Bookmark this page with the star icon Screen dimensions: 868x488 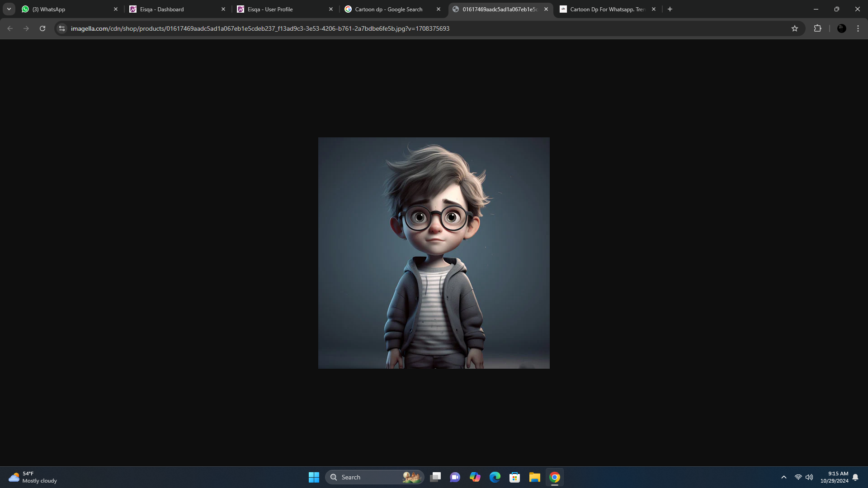[x=795, y=28]
